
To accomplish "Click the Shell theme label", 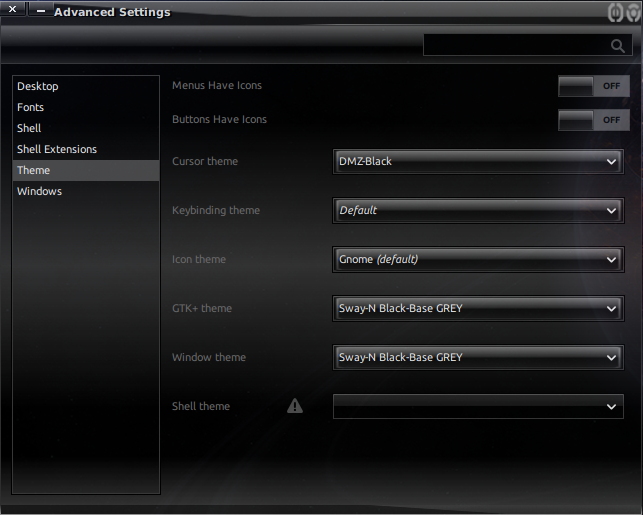I will click(201, 406).
